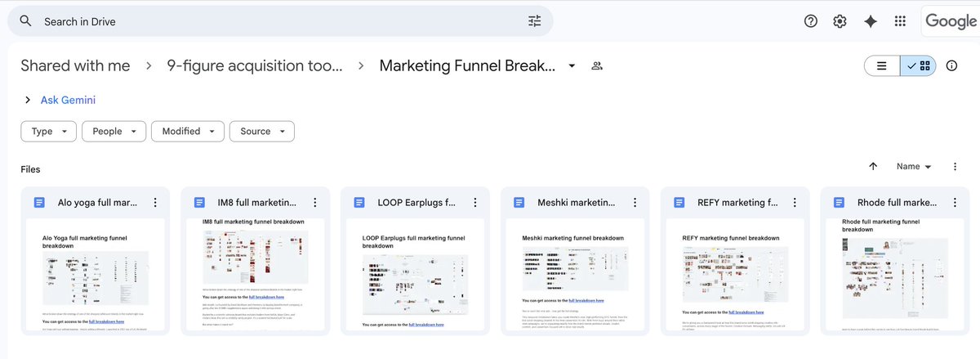Select Rhode full marketing file name
Screen dimensions: 980x359
point(898,203)
